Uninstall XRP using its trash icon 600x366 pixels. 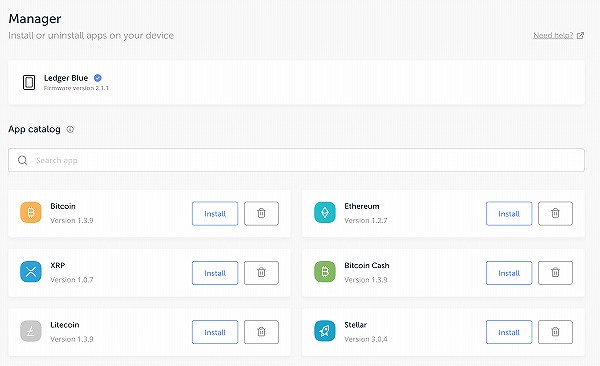261,273
